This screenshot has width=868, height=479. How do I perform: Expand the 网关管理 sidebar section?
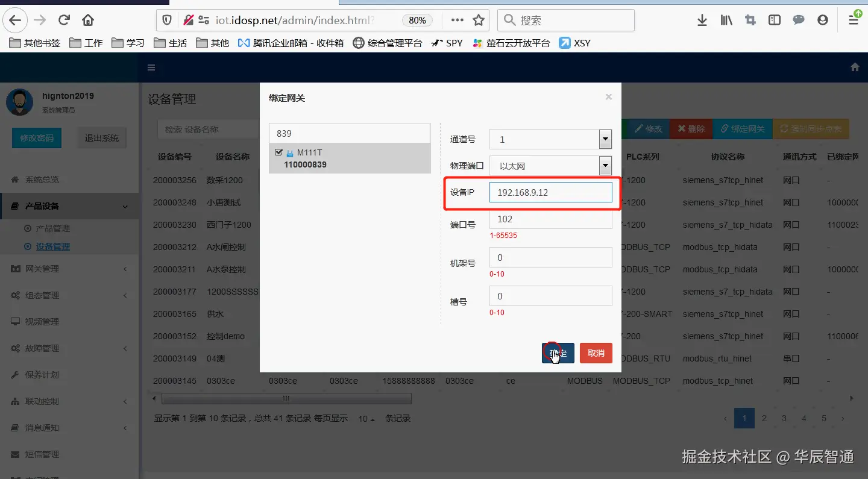point(69,269)
